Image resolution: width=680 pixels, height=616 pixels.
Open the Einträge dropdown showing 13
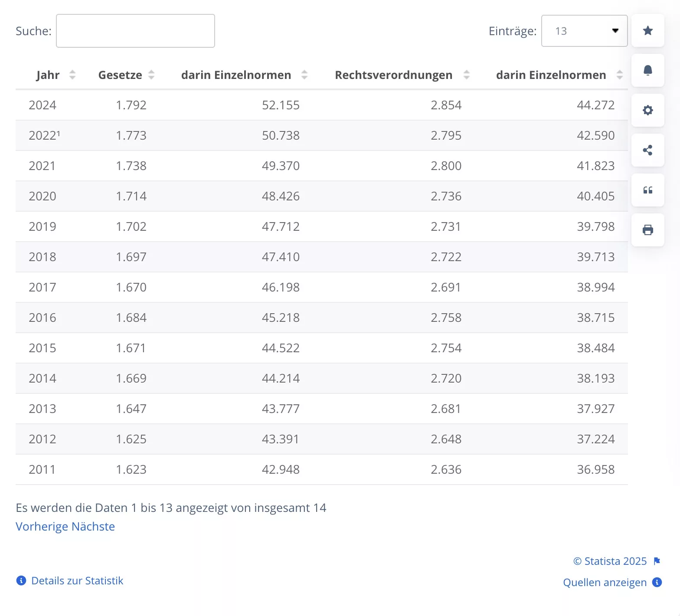click(x=584, y=31)
